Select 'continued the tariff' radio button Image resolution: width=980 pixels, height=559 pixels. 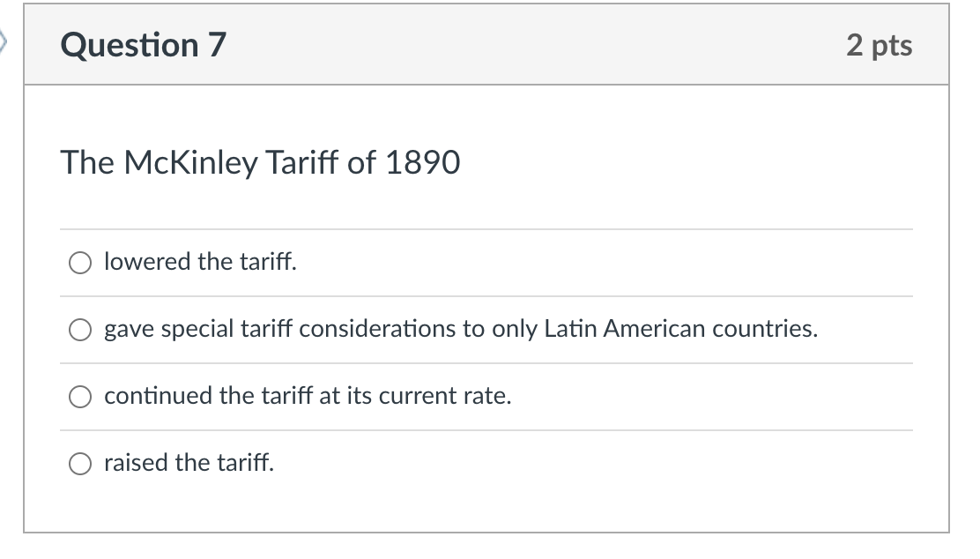80,397
